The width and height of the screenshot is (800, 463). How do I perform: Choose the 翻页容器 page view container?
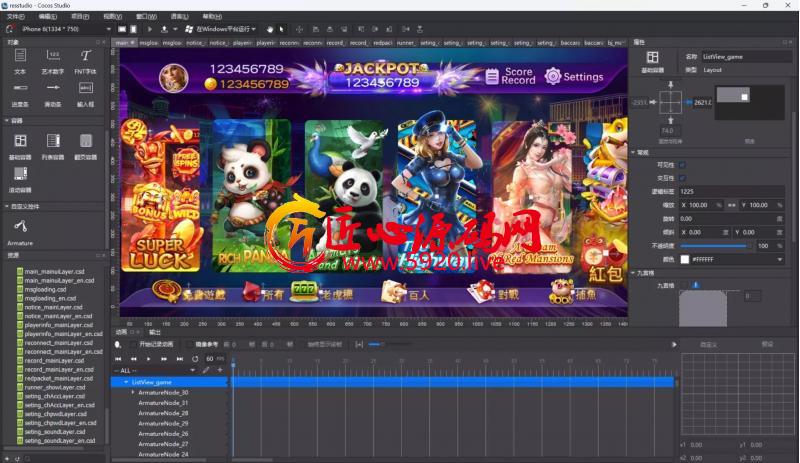[x=86, y=140]
